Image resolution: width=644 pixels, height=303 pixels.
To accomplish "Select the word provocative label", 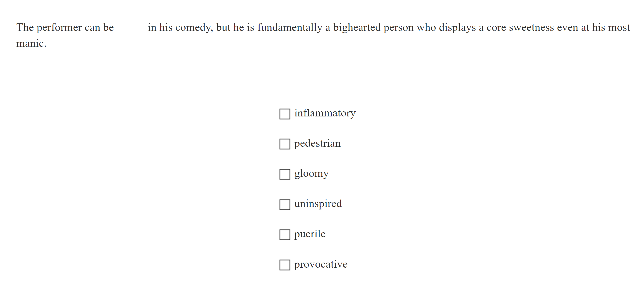I will [x=321, y=264].
